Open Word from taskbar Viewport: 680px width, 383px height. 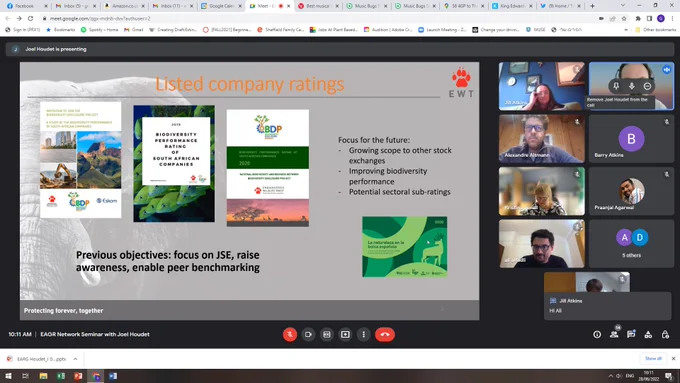pos(113,376)
